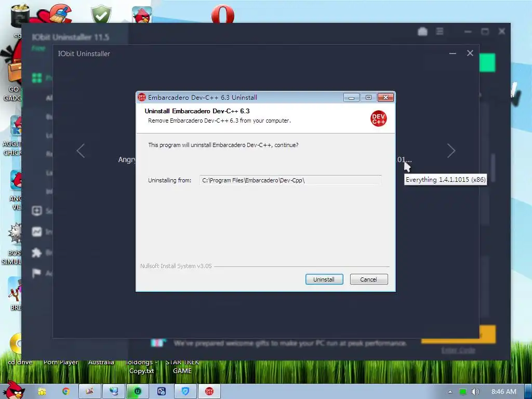Maximize the Embarcadero Dev-C++ Uninstall dialog
This screenshot has width=532, height=399.
368,98
